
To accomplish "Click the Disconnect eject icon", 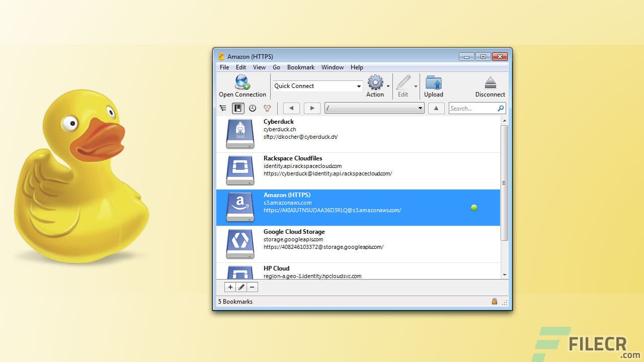I will pos(490,82).
